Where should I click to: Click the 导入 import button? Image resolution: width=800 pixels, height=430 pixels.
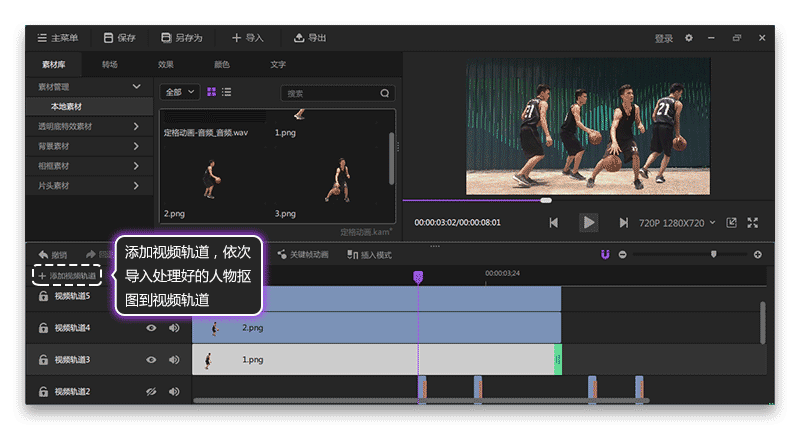click(247, 38)
